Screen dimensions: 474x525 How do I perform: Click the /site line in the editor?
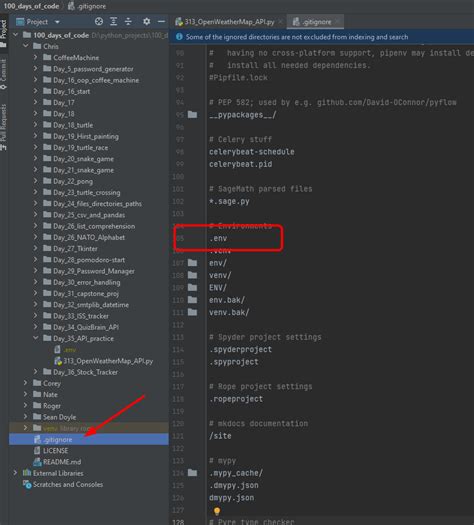[220, 436]
